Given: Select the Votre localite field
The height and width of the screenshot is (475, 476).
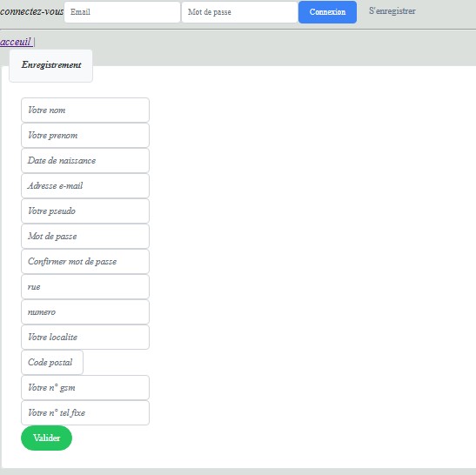Looking at the screenshot, I should pyautogui.click(x=85, y=337).
